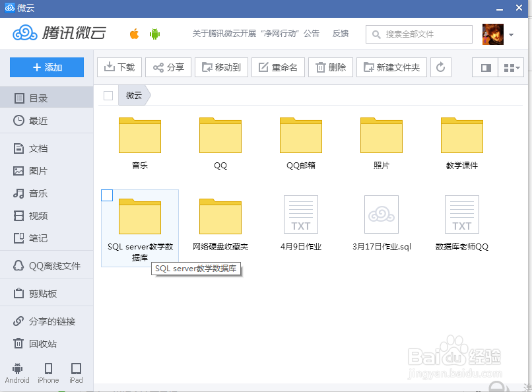Click the 删除 delete toolbar button
The width and height of the screenshot is (532, 392).
coord(331,67)
